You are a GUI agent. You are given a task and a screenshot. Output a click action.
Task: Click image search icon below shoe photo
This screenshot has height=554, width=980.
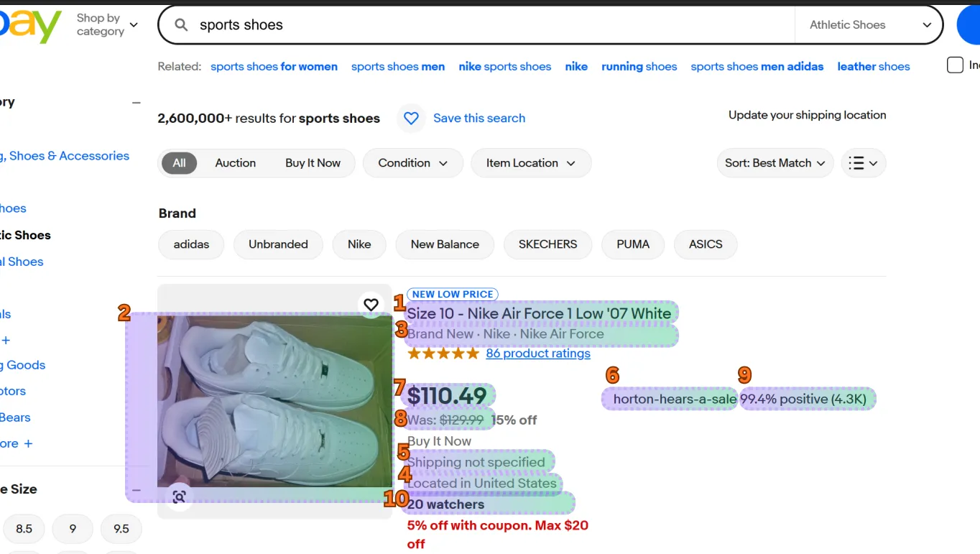point(179,497)
